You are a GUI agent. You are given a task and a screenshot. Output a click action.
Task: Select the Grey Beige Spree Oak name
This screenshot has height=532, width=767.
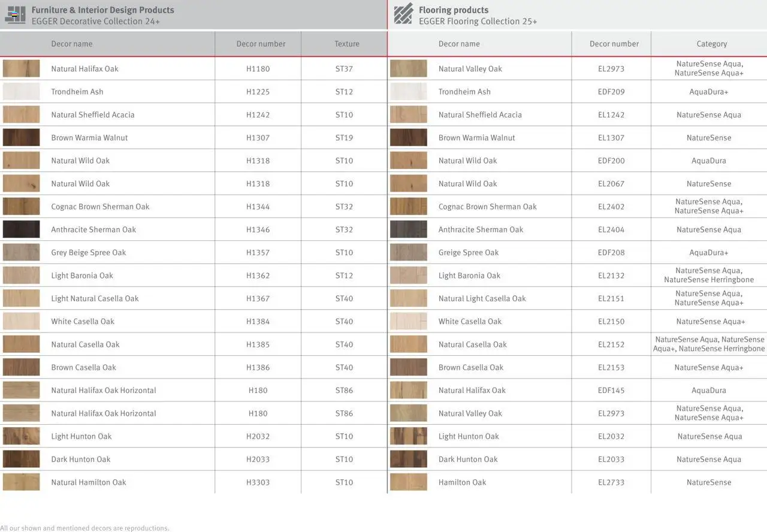tap(88, 253)
